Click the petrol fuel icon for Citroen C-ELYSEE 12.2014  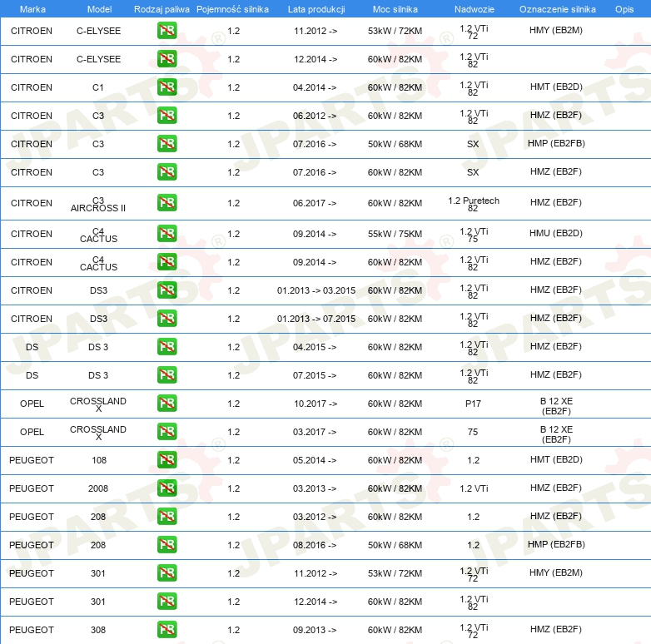tap(166, 59)
